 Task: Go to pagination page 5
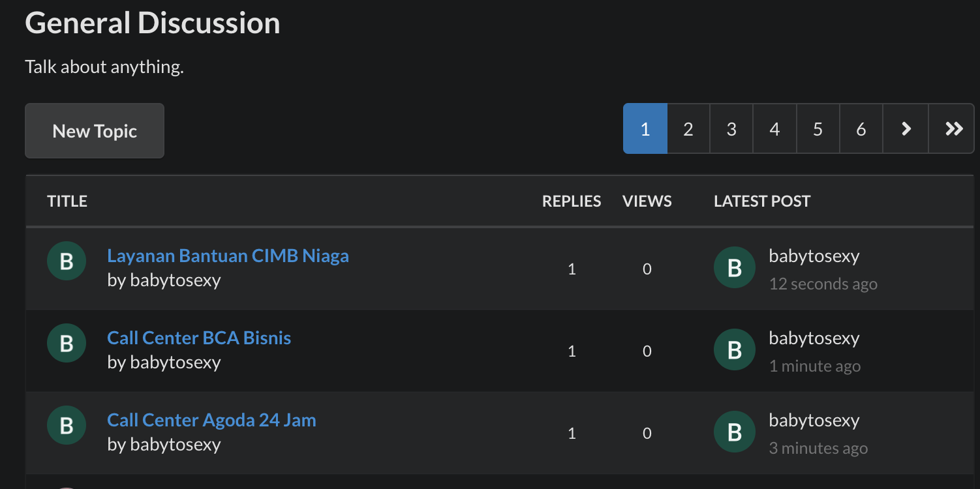click(818, 128)
